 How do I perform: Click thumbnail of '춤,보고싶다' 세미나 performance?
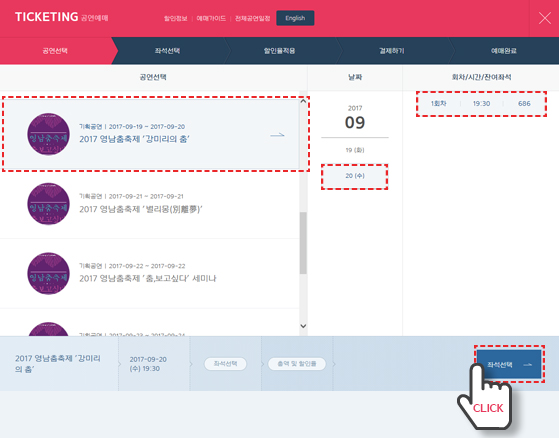[48, 273]
